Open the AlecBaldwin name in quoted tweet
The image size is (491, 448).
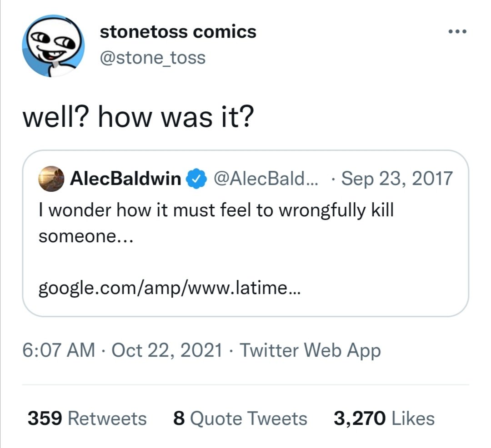point(125,179)
